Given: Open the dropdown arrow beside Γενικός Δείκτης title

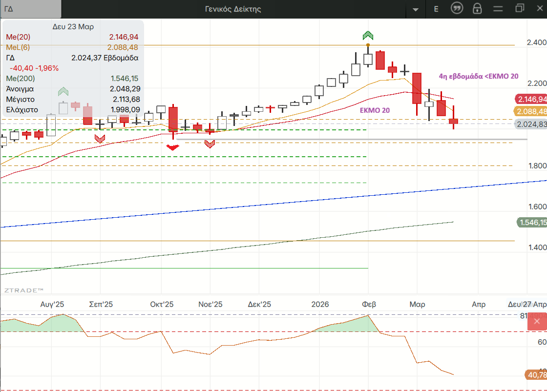Looking at the screenshot, I should pyautogui.click(x=416, y=9).
